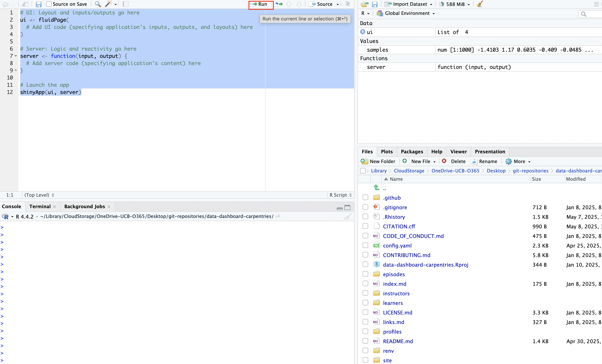Click Rename in Files pane

[484, 161]
